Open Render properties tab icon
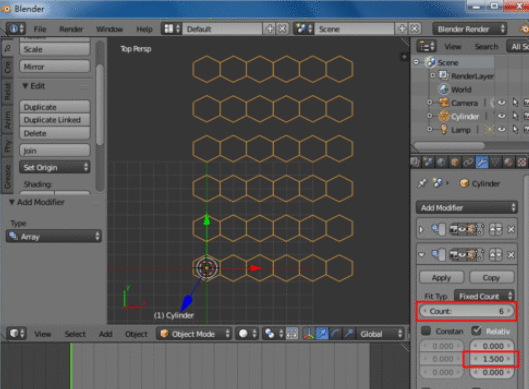 (x=415, y=163)
